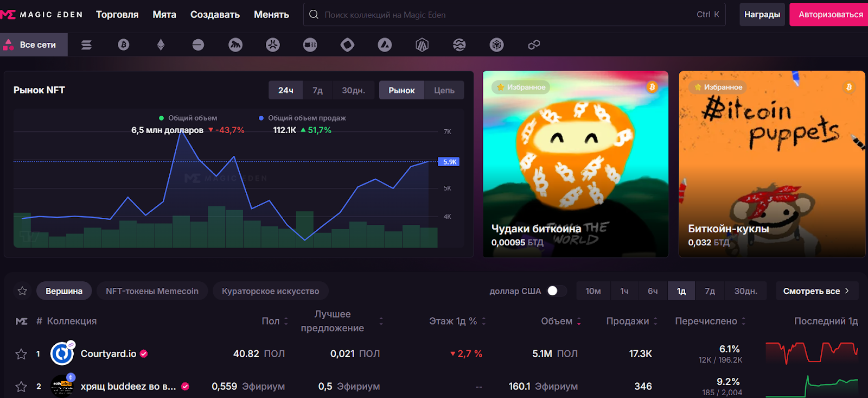Select 30дн. table time range
Image resolution: width=868 pixels, height=398 pixels.
click(x=745, y=291)
